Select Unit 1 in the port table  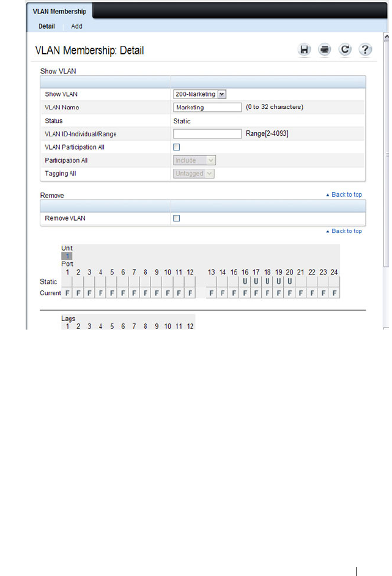[67, 256]
